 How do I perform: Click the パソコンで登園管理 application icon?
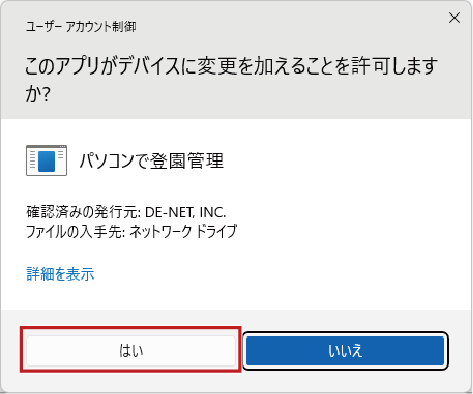pos(46,160)
